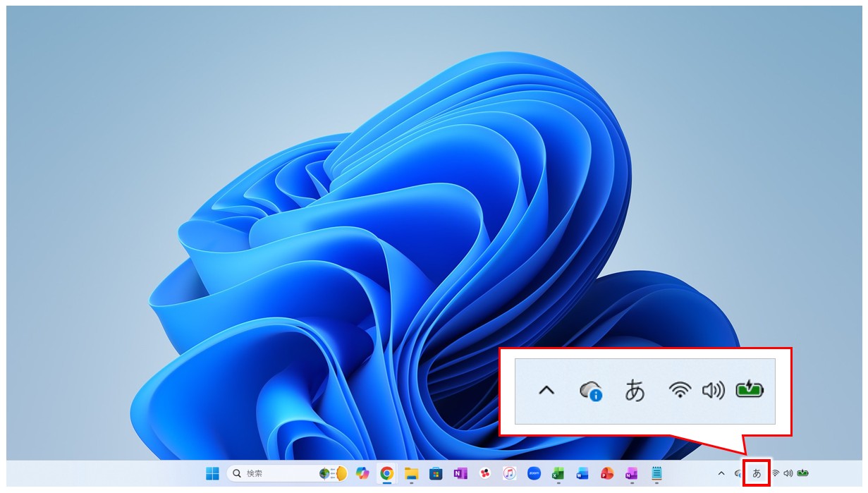Launch Copilot from the taskbar
Viewport: 868px width, 493px height.
[x=362, y=473]
